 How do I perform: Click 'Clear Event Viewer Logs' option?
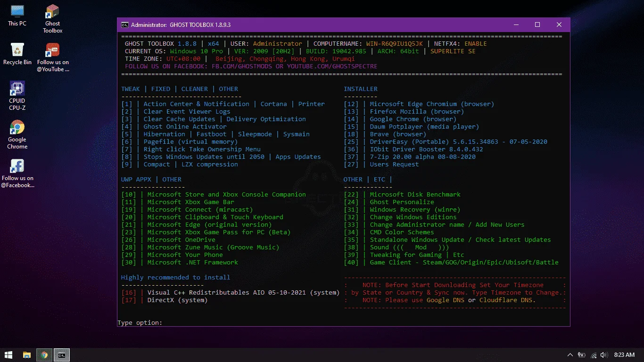pos(187,112)
